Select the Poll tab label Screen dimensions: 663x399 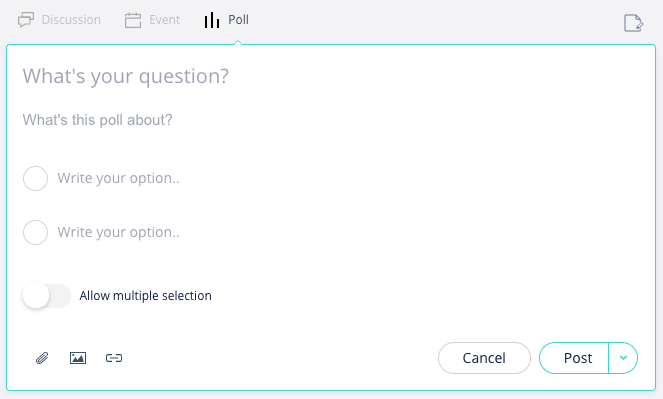coord(238,20)
